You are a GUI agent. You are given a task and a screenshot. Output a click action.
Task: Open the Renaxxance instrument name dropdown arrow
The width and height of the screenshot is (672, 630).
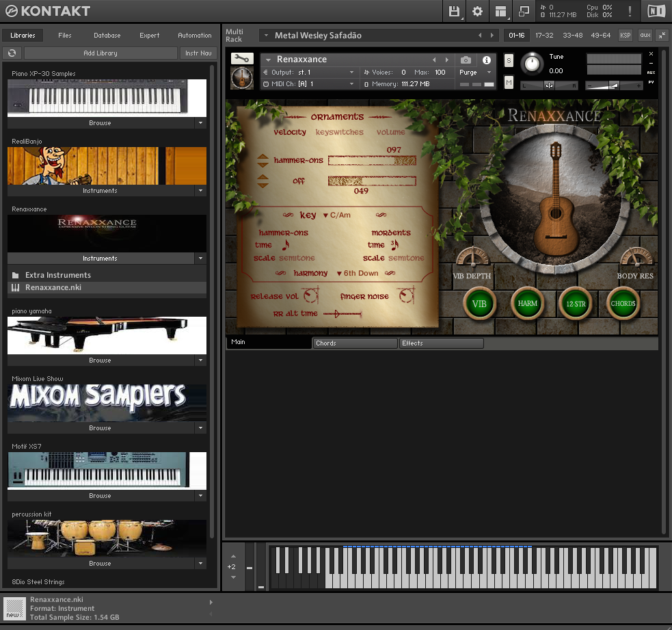(x=268, y=60)
